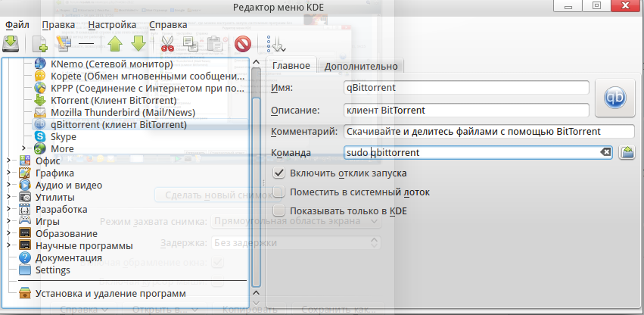Screen dimensions: 644x315
Task: Click the Save toolbar icon
Action: pos(11,43)
